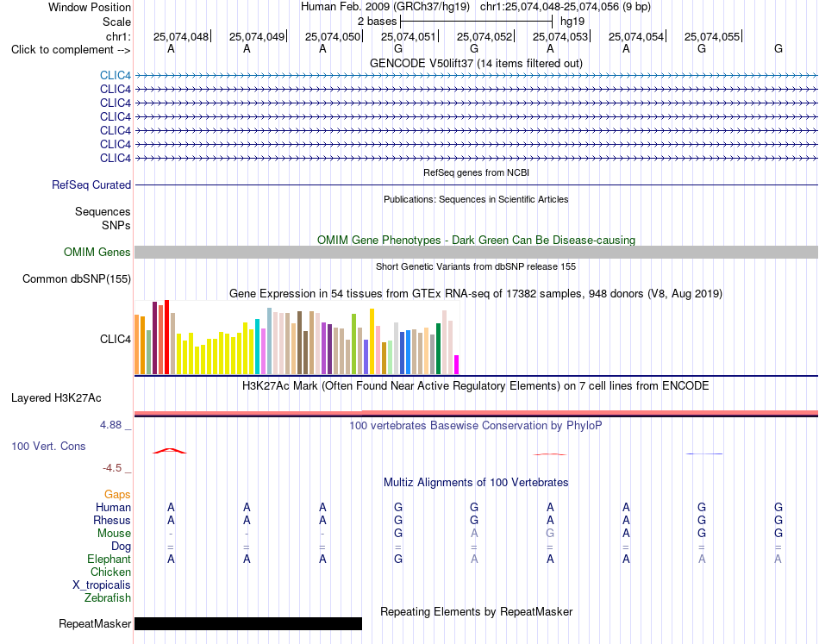Click the 100 Vert. Cons track label
Screen dimensions: 819x644
tap(48, 446)
